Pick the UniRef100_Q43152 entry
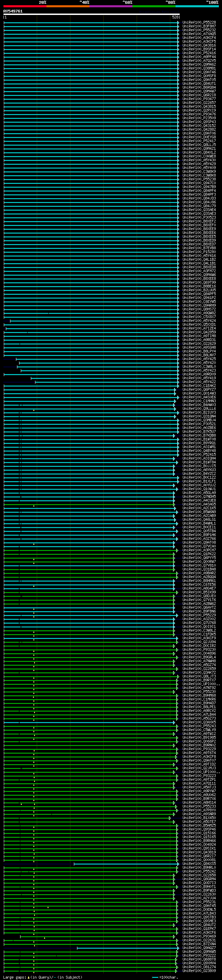 [x=199, y=125]
